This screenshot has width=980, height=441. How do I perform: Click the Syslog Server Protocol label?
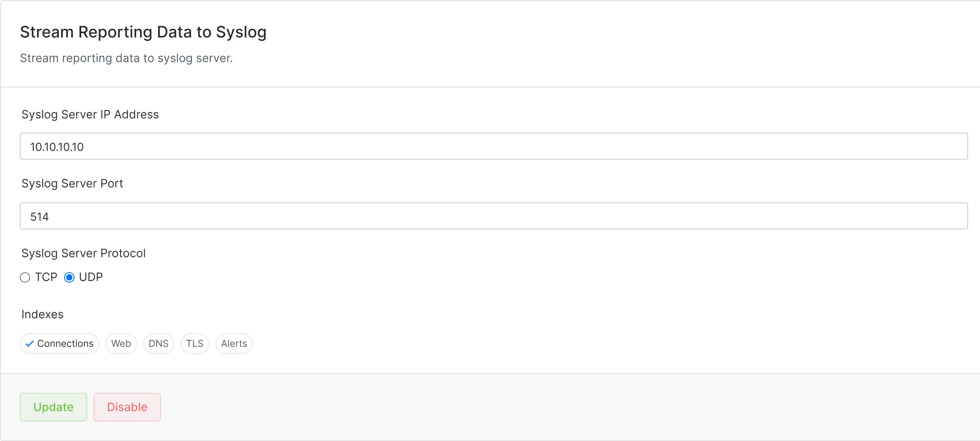[x=83, y=253]
